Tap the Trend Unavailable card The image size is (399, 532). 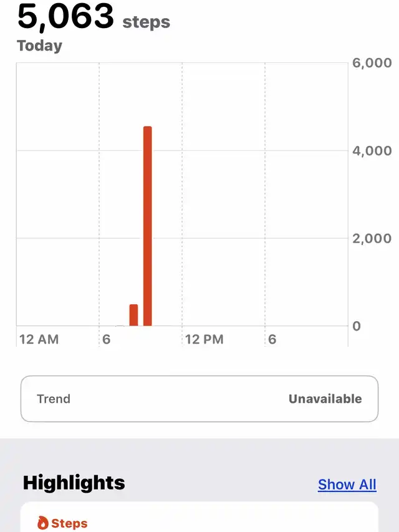point(199,399)
